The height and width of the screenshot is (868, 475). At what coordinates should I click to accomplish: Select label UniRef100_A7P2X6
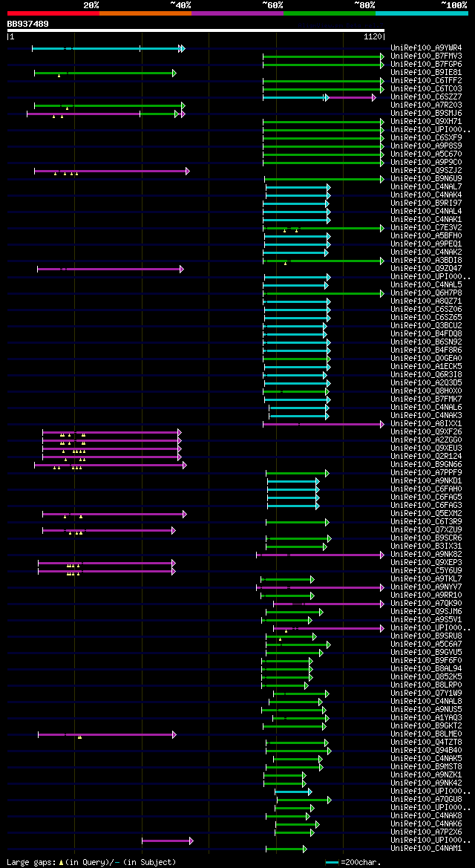426,832
